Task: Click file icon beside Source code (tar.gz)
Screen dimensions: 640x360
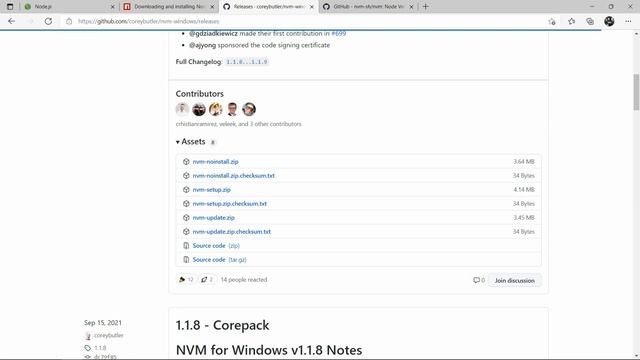Action: click(x=186, y=260)
